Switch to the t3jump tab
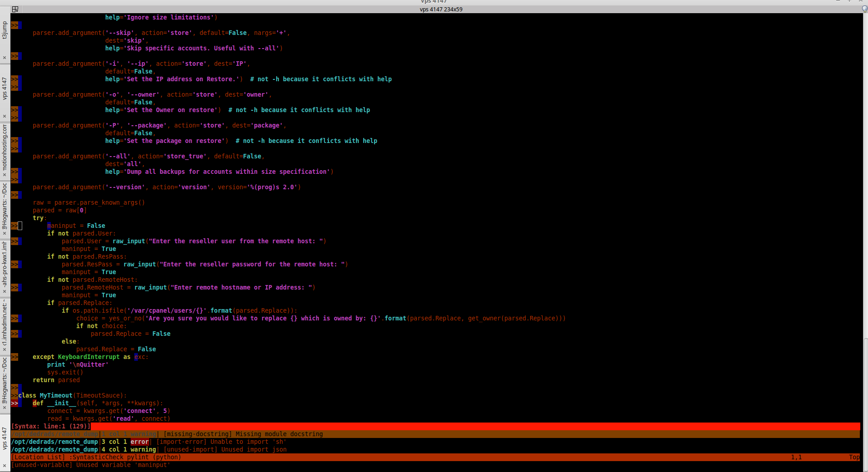The width and height of the screenshot is (868, 472). [x=5, y=31]
